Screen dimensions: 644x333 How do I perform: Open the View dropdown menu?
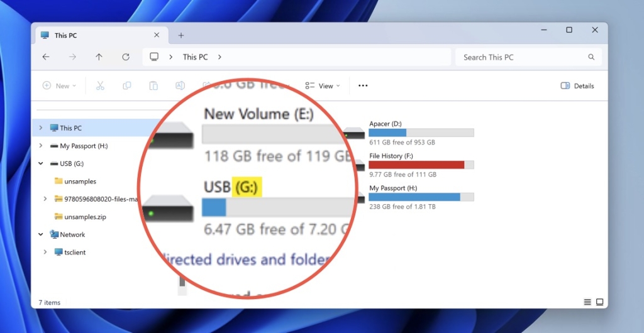323,85
